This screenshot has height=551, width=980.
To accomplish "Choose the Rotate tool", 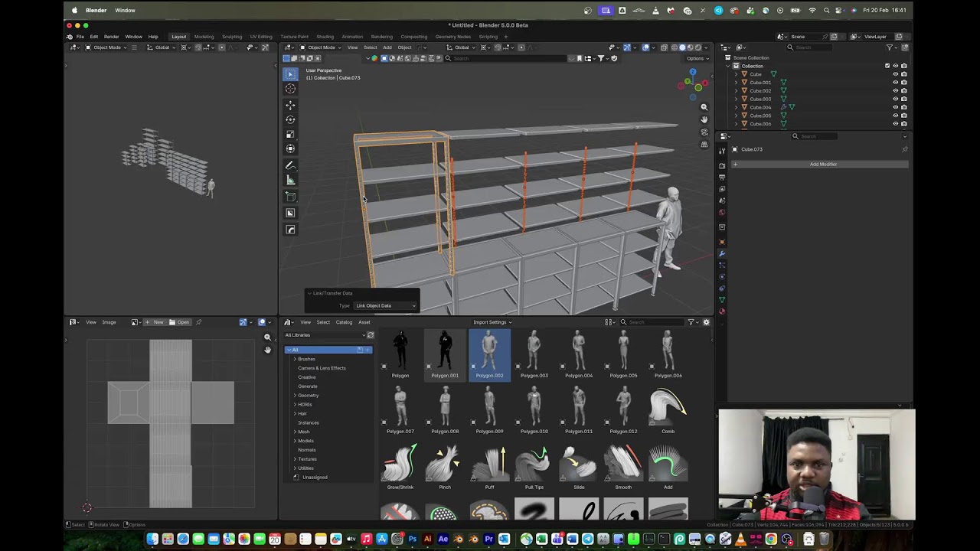I will click(x=290, y=119).
